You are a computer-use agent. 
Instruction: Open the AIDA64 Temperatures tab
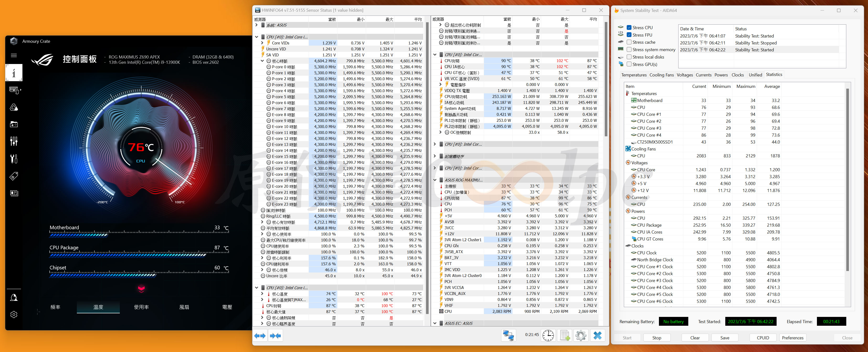coord(634,75)
